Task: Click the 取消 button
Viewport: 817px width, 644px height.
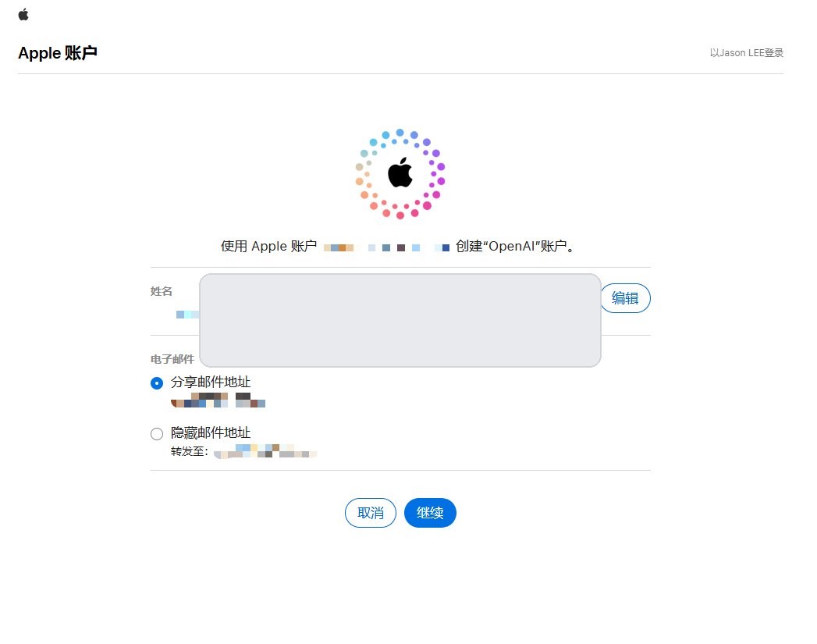Action: pos(371,513)
